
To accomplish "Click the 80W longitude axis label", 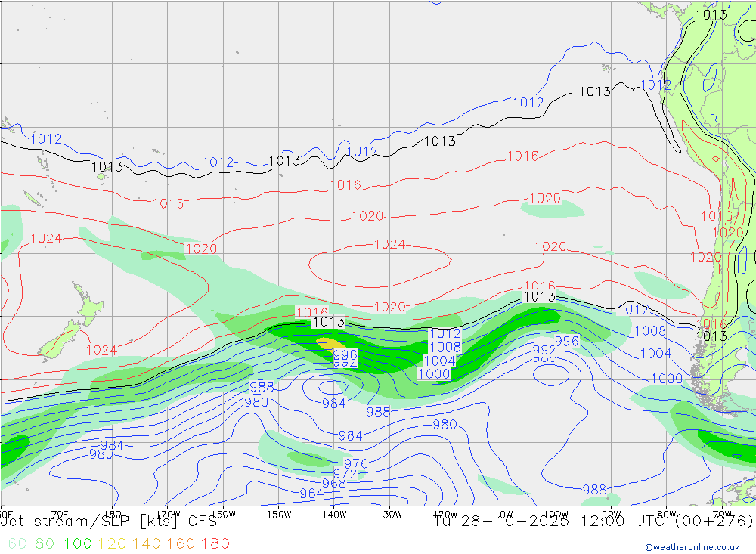I will 667,515.
